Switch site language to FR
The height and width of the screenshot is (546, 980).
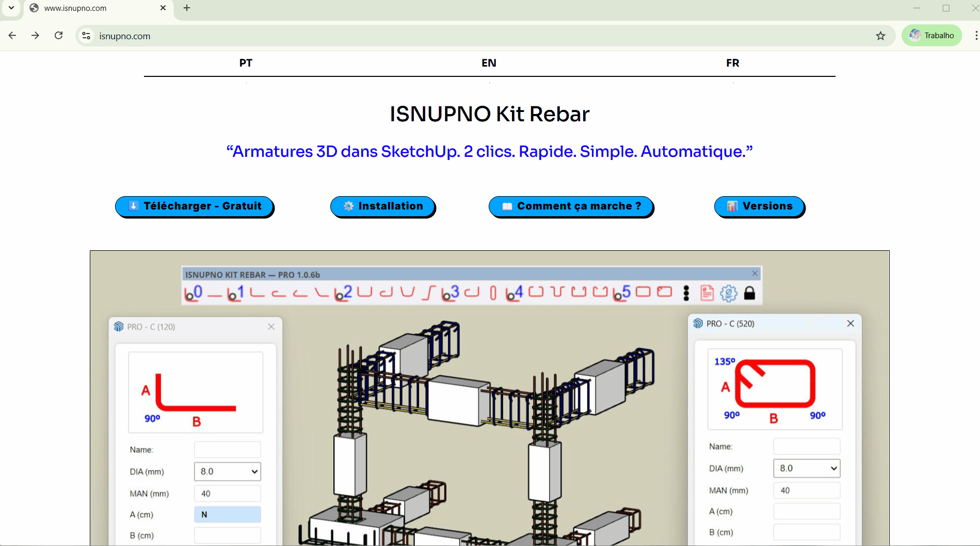[x=732, y=63]
